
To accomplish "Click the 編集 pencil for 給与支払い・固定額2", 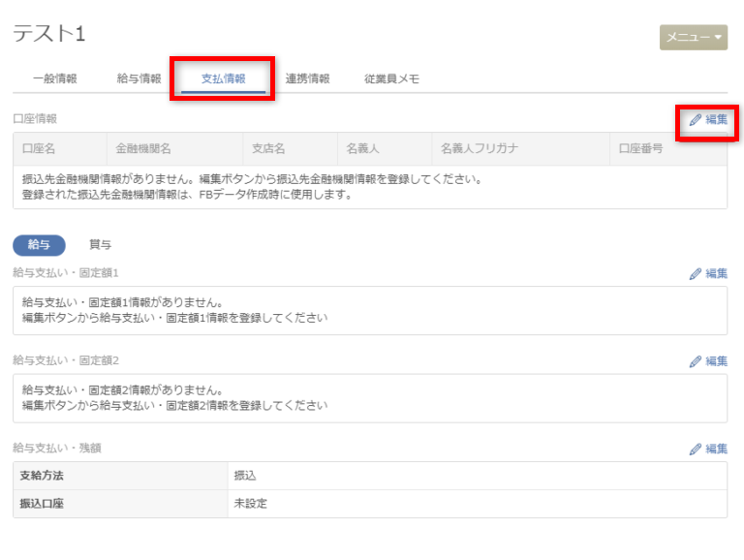I will point(708,361).
